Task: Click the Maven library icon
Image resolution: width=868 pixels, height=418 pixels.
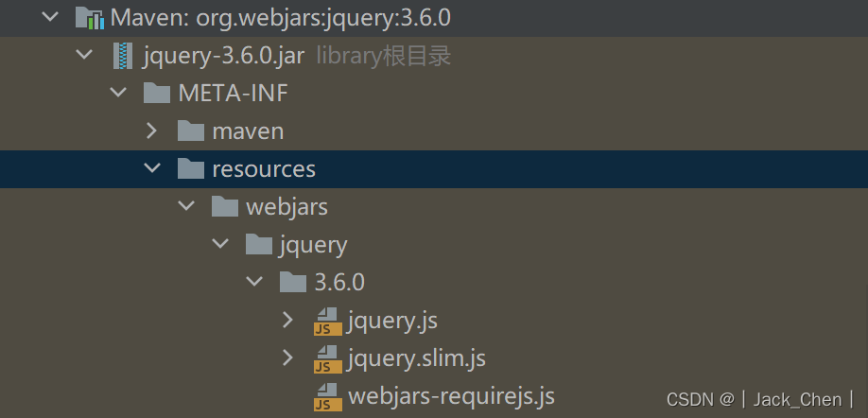Action: click(90, 18)
